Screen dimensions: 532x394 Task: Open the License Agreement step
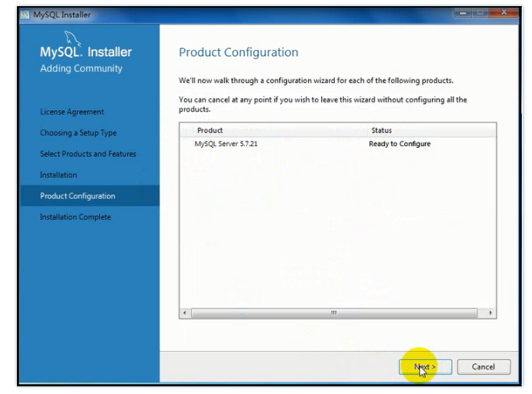(x=72, y=112)
